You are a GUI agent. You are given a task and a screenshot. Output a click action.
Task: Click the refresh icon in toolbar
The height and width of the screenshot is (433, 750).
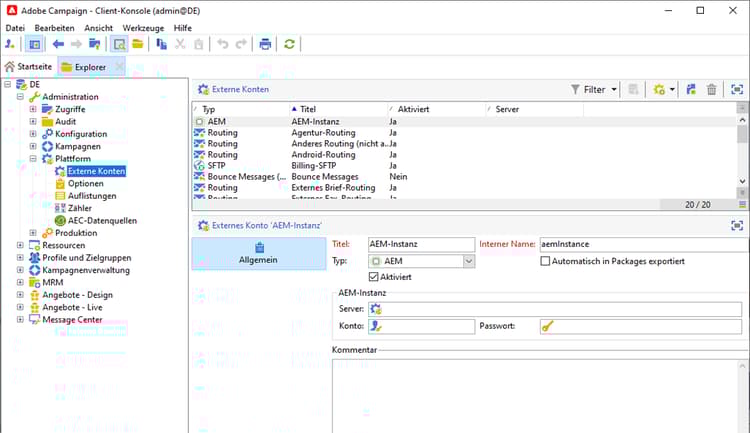(289, 44)
